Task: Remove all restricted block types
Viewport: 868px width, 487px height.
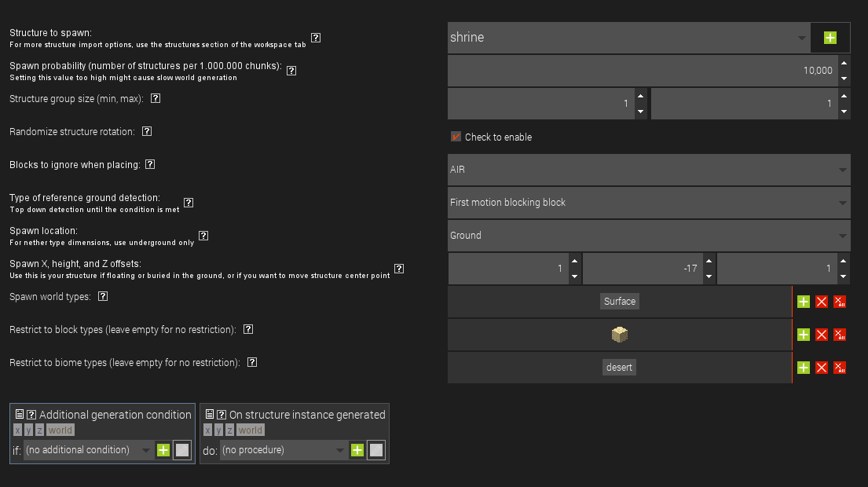Action: (840, 335)
